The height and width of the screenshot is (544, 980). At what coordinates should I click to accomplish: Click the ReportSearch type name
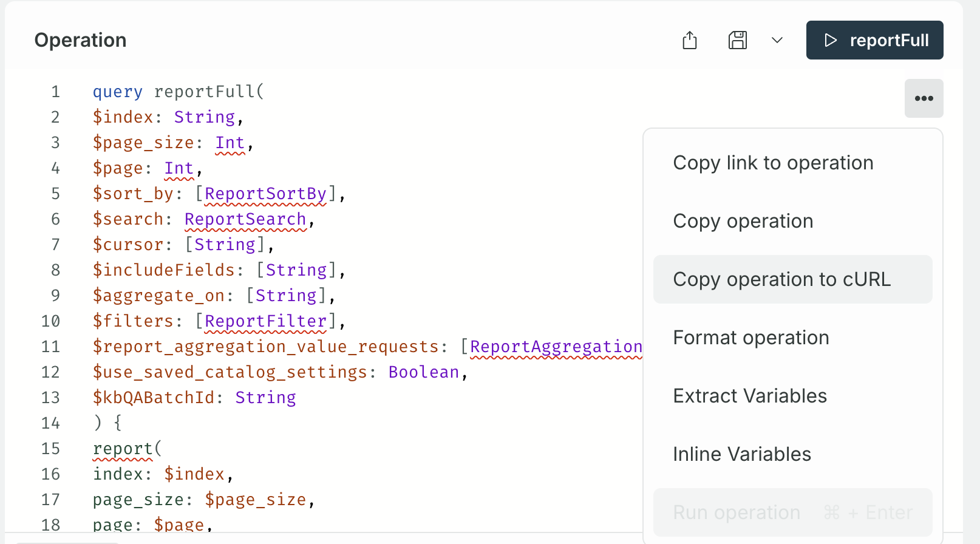tap(245, 219)
